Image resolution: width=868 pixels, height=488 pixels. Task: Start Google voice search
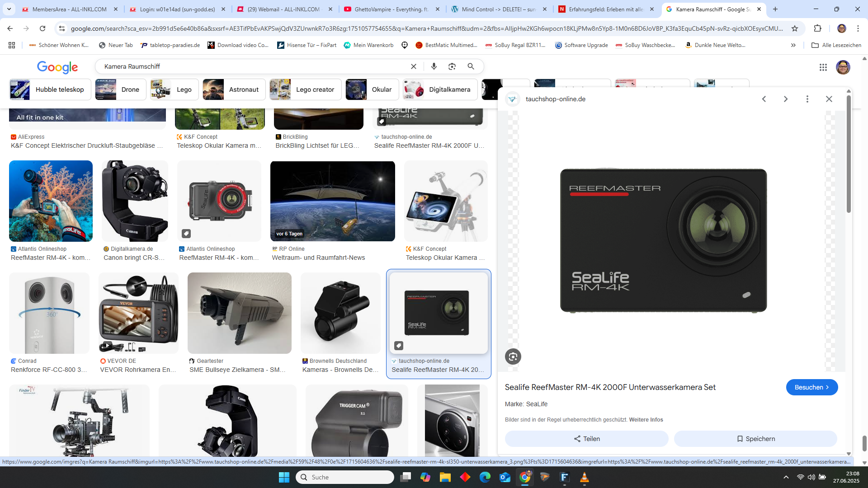pyautogui.click(x=434, y=66)
